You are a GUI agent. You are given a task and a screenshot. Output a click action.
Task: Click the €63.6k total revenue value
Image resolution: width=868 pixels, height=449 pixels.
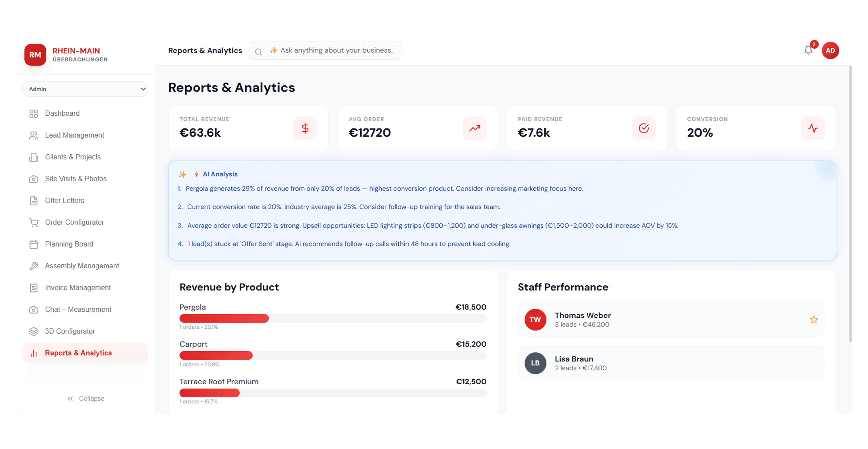pos(200,133)
